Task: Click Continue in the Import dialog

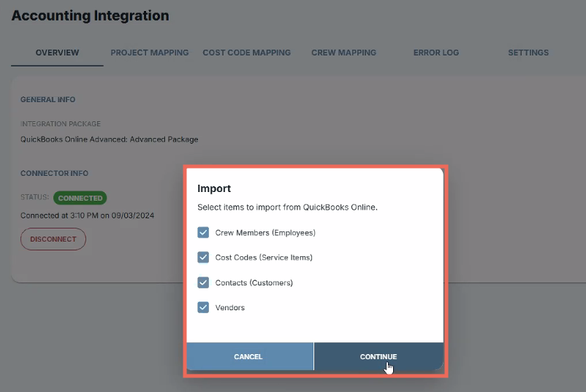Action: point(378,356)
